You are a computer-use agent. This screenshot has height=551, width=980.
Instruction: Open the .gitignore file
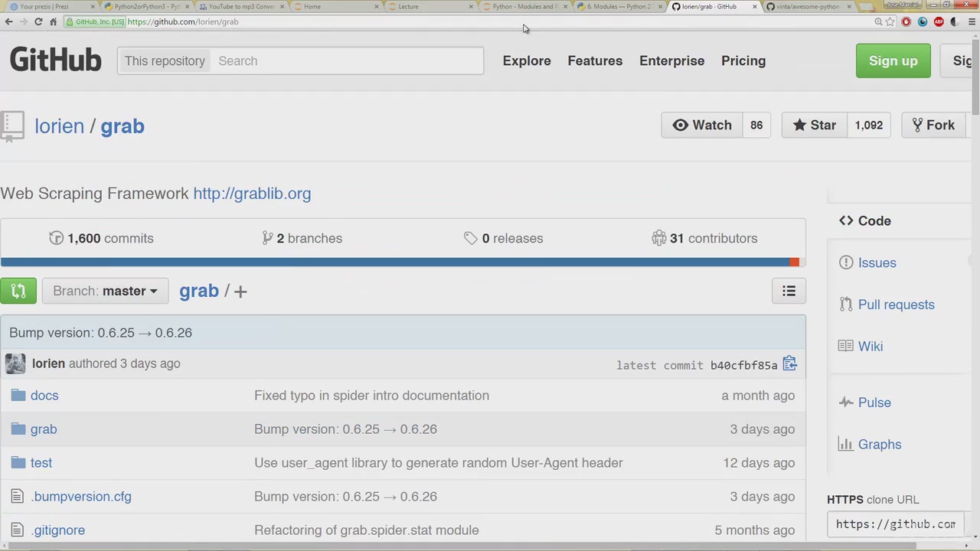[58, 530]
